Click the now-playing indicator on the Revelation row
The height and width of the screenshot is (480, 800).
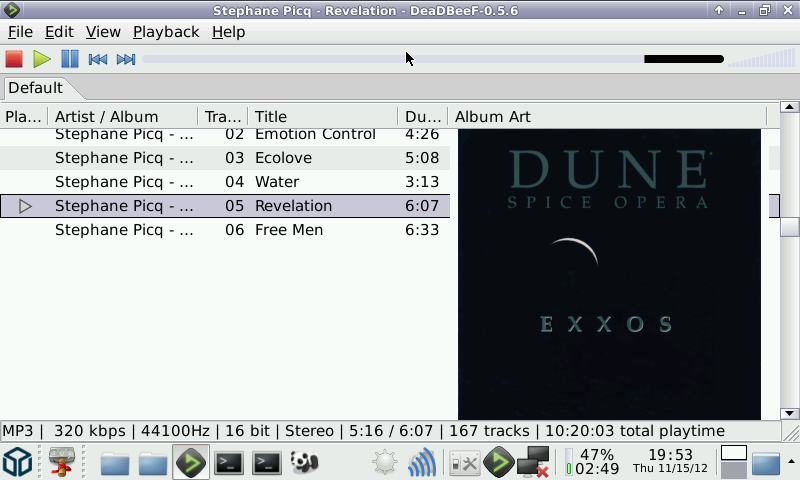[x=25, y=206]
